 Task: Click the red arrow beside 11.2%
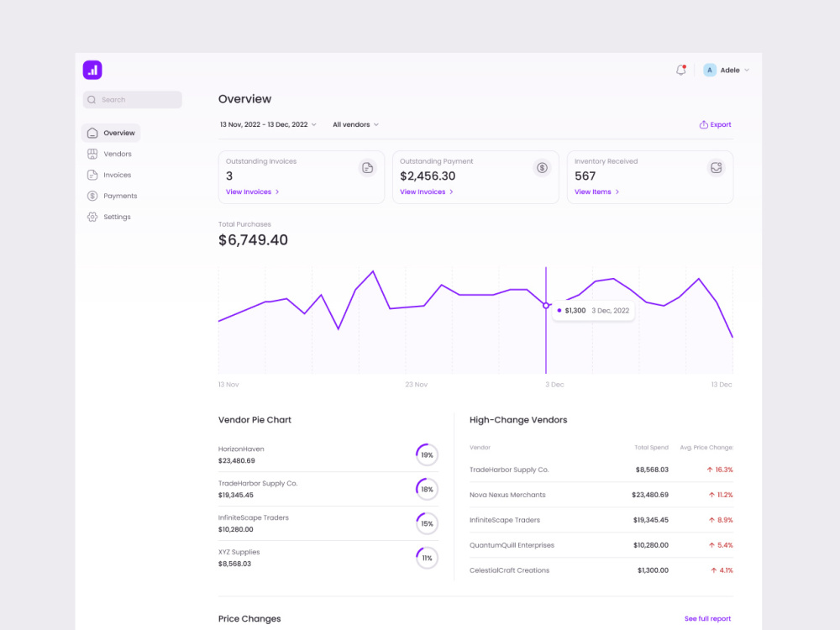(711, 495)
